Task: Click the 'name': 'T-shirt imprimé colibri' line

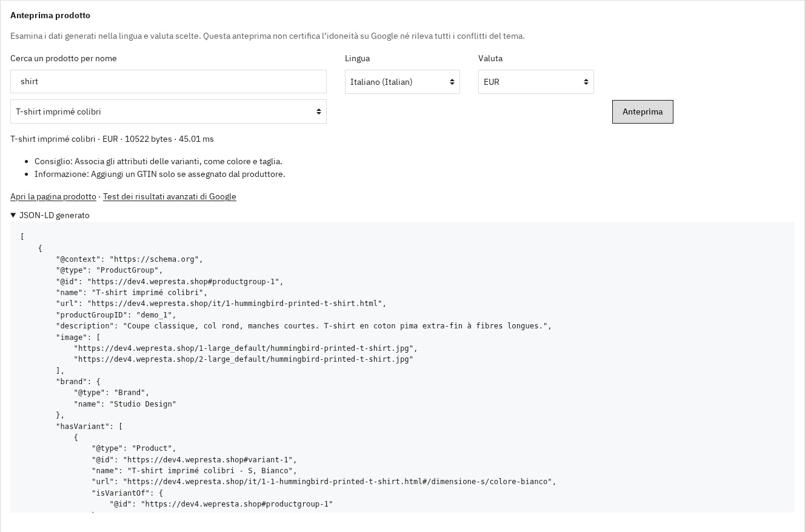Action: pyautogui.click(x=132, y=293)
